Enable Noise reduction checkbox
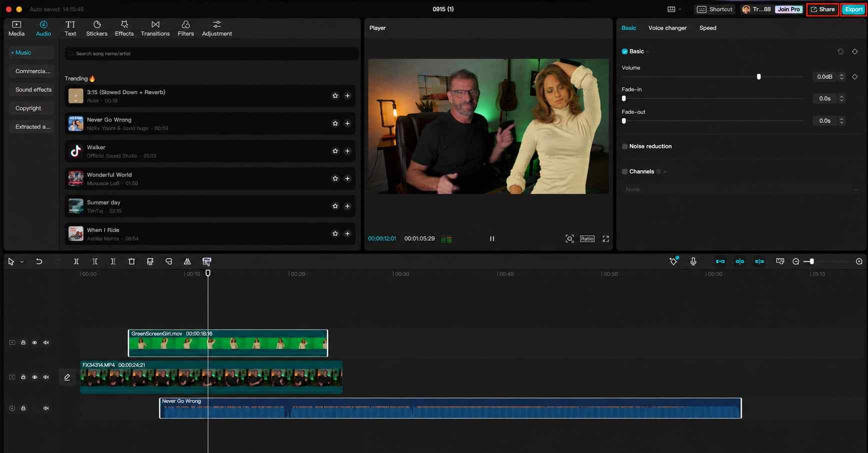Image resolution: width=868 pixels, height=453 pixels. point(624,146)
